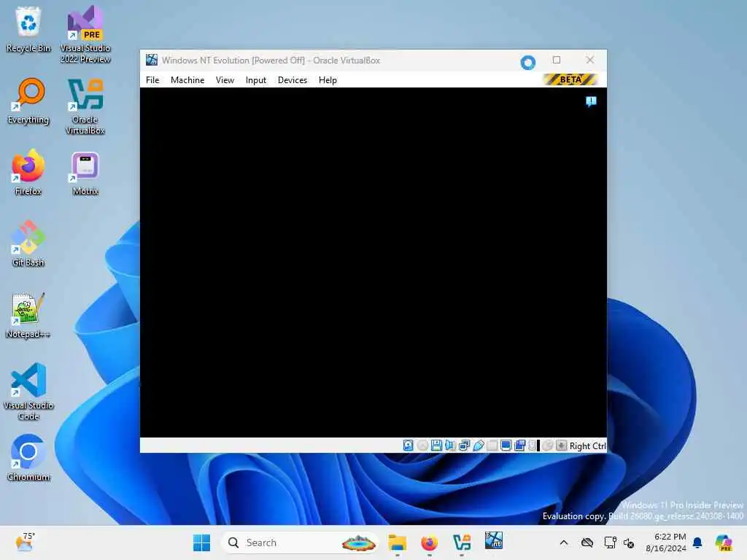Image resolution: width=747 pixels, height=560 pixels.
Task: Click the BETA badge in menu bar
Action: tap(570, 79)
